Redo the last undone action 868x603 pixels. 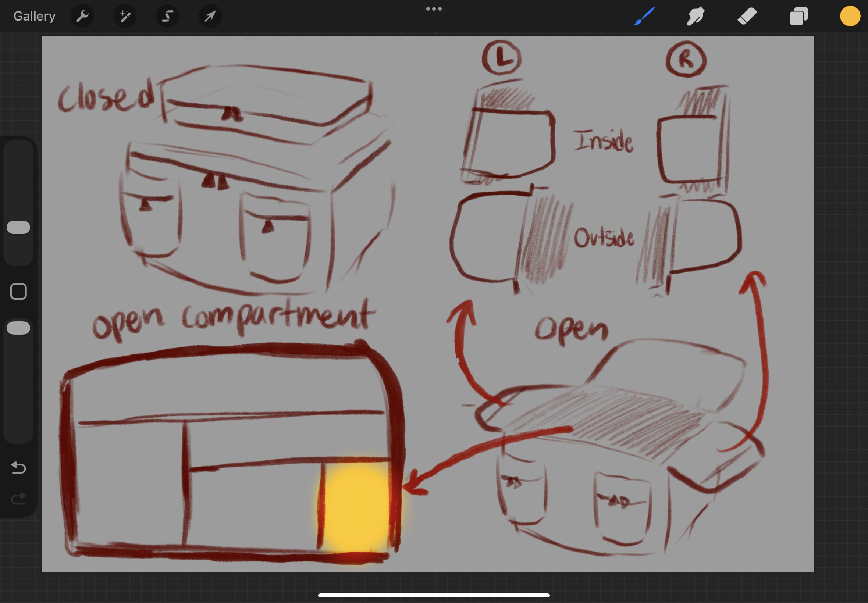click(18, 499)
